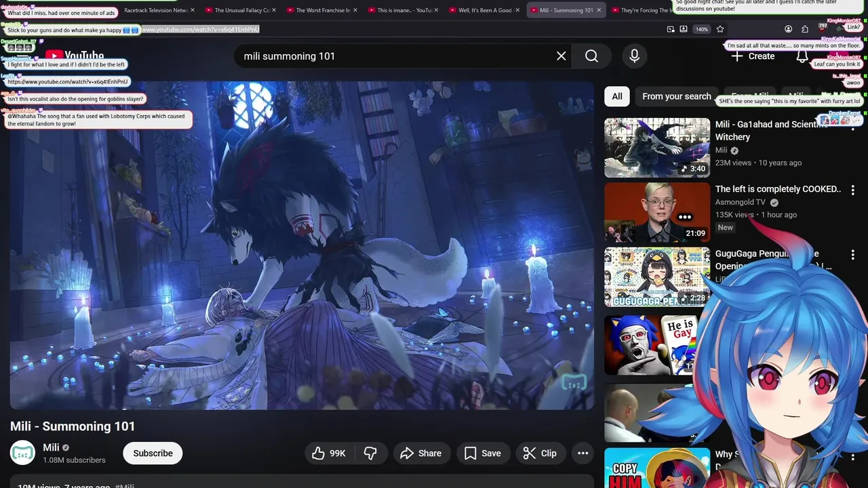Image resolution: width=868 pixels, height=488 pixels.
Task: Open the browser account profile icon
Action: (x=788, y=29)
